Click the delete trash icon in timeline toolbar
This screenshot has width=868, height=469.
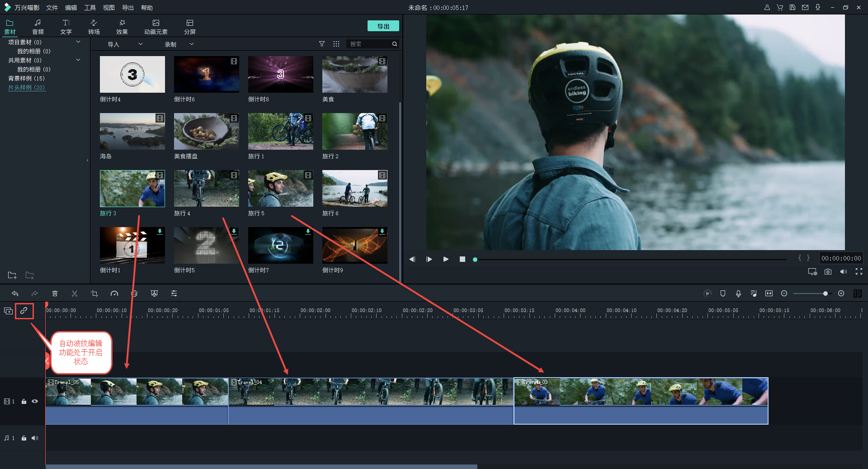point(55,294)
